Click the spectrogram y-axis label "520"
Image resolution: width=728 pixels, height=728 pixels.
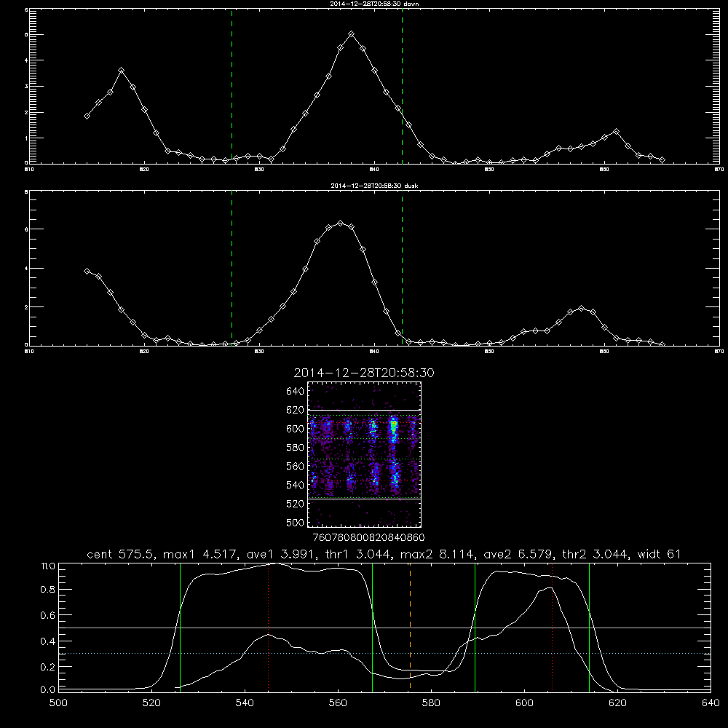point(296,504)
